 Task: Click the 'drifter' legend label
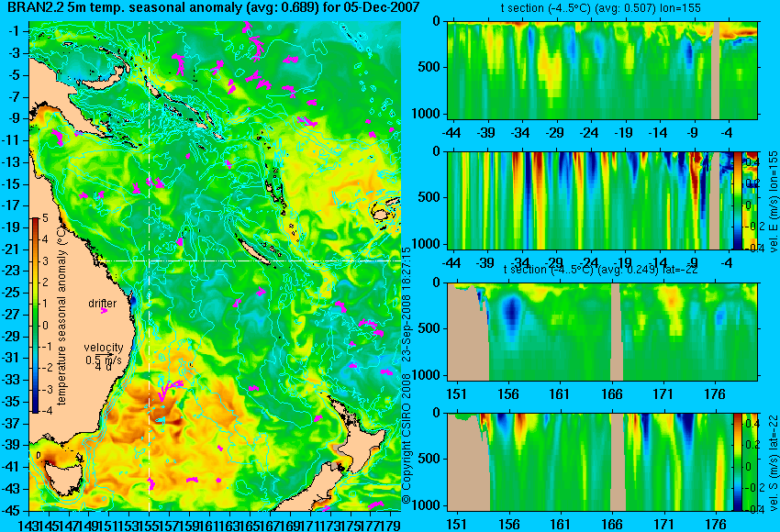pyautogui.click(x=103, y=304)
